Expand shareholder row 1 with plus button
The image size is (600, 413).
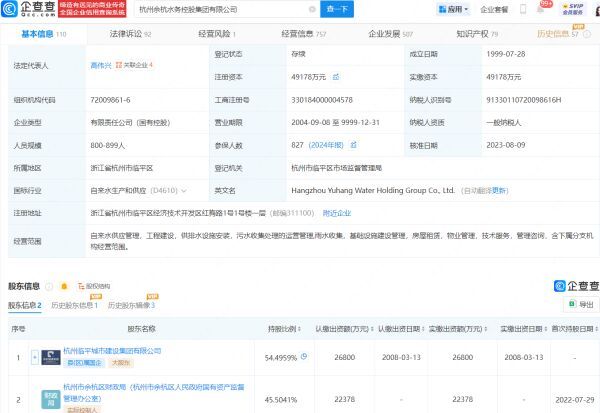point(35,357)
